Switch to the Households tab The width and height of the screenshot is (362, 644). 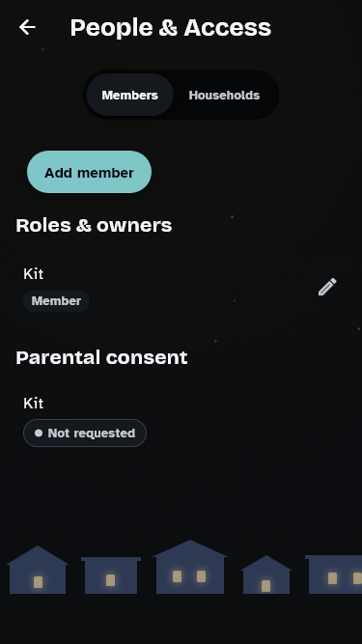pyautogui.click(x=224, y=95)
